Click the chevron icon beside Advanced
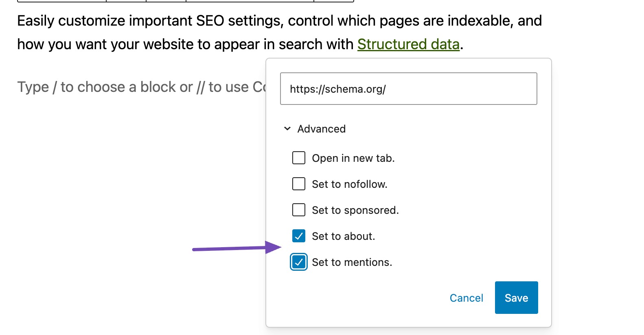This screenshot has width=644, height=335. coord(287,129)
